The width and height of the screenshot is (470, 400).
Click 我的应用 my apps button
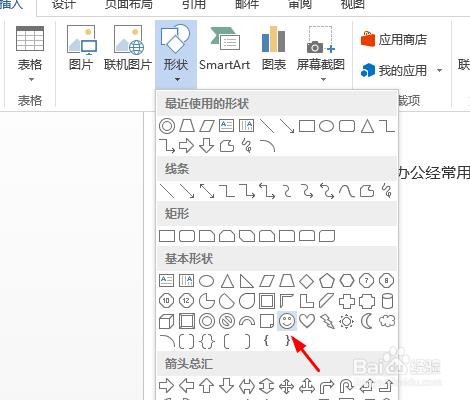tap(394, 70)
